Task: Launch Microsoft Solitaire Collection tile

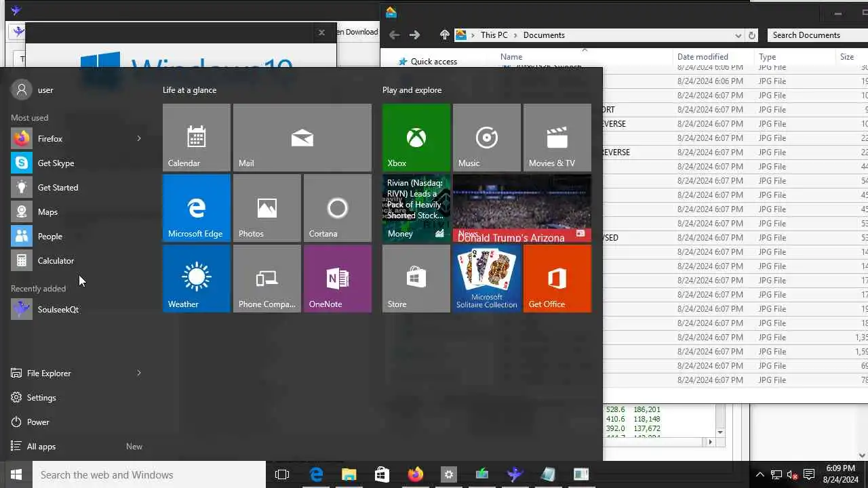Action: point(487,279)
